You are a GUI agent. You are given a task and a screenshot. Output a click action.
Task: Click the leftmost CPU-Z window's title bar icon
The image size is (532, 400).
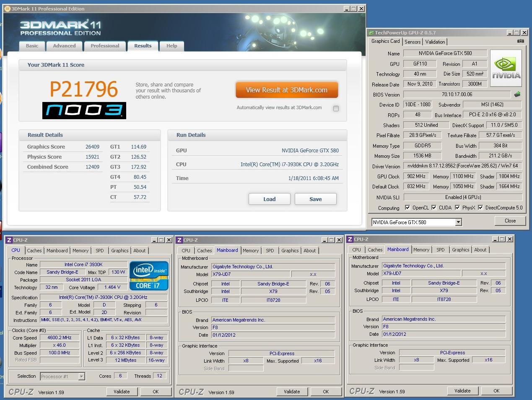coord(9,240)
